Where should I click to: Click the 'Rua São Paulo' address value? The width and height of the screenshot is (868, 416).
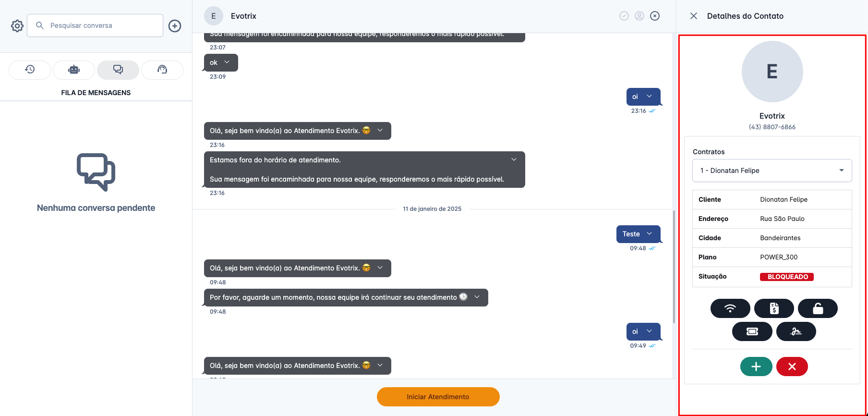tap(782, 219)
